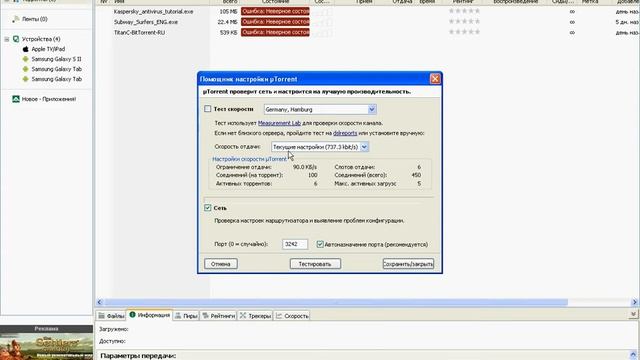Click the horizontal scrollbar right arrow

(635, 302)
